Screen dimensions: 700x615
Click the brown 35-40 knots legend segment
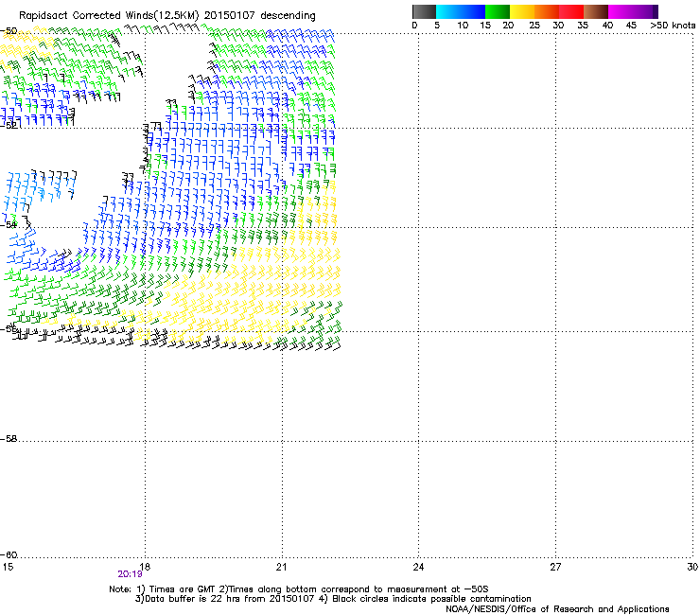596,11
